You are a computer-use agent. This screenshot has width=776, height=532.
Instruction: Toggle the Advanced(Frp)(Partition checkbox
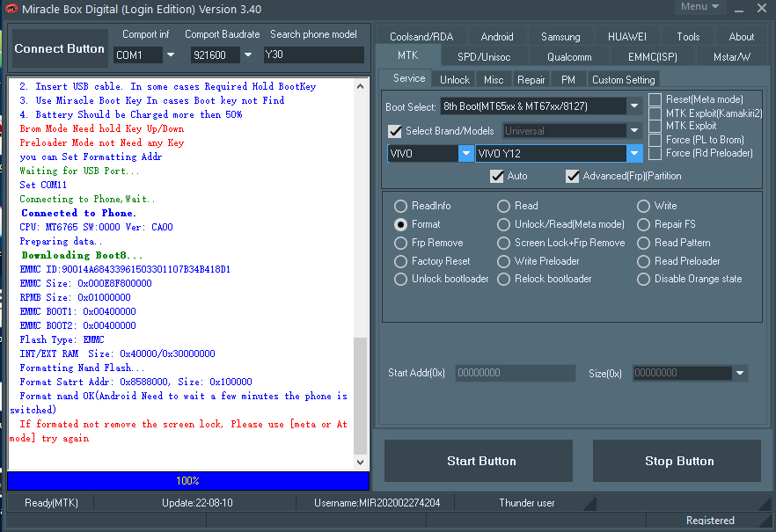573,176
